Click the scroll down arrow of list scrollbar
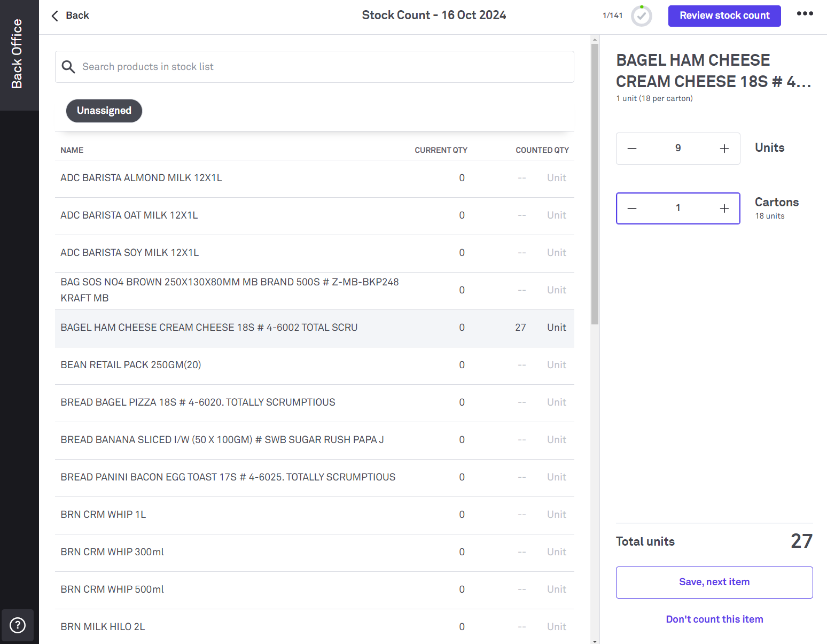 (595, 640)
